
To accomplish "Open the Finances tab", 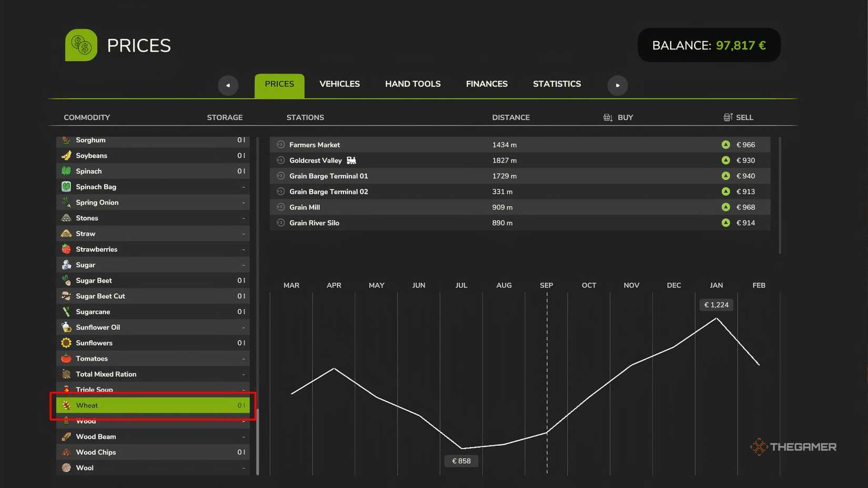I will click(487, 84).
